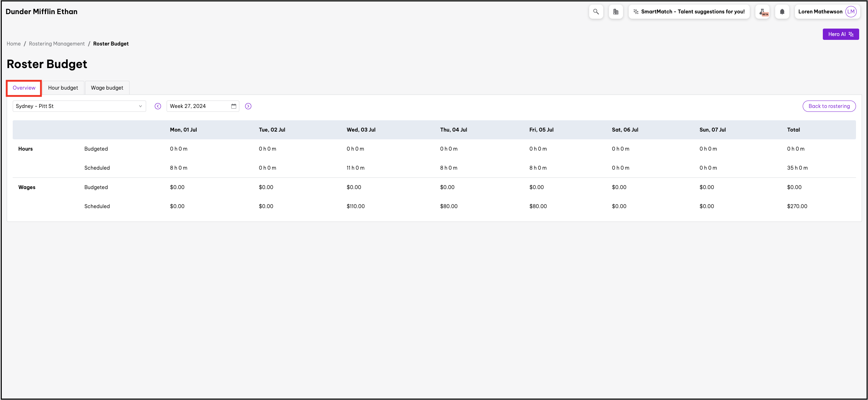868x400 pixels.
Task: Launch Hero AI assistant
Action: pyautogui.click(x=840, y=34)
